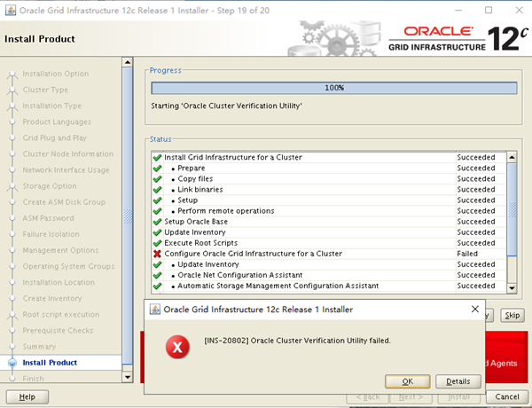Select the Grid Plug and Play step

(55, 137)
